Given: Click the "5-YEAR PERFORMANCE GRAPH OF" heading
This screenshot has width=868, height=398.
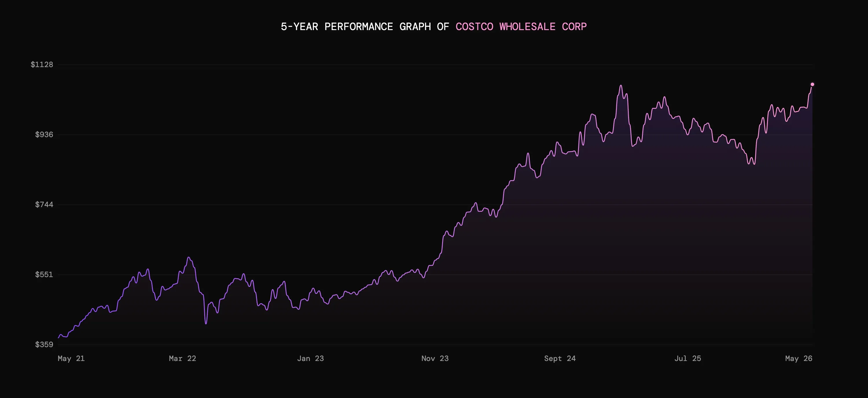Looking at the screenshot, I should click(x=365, y=27).
